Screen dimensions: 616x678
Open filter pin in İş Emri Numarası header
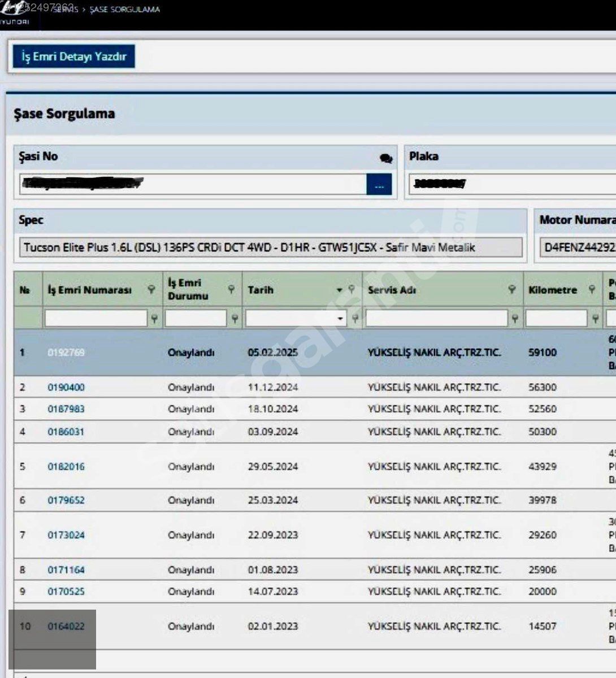tap(151, 289)
